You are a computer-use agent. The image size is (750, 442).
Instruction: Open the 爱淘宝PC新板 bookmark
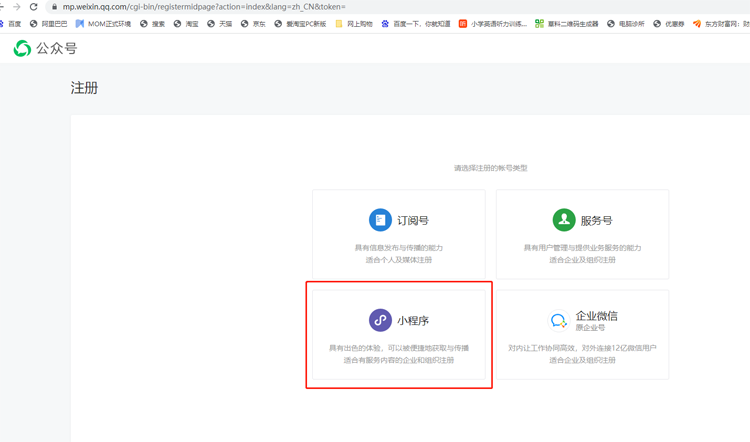pyautogui.click(x=300, y=24)
